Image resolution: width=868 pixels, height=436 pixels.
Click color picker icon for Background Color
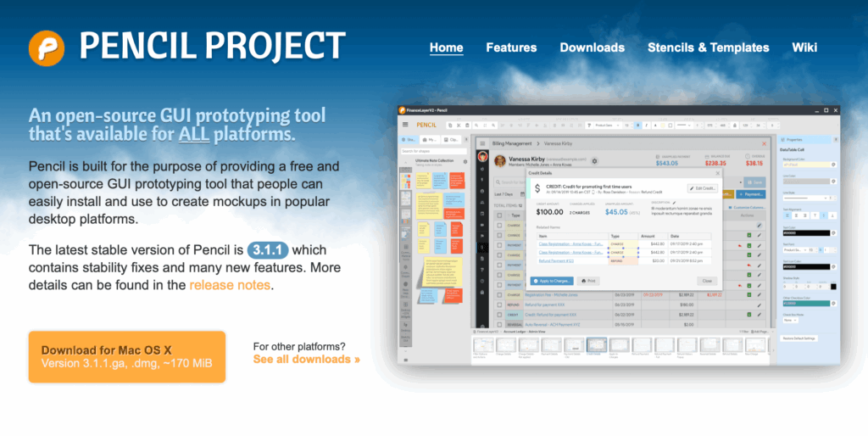coord(833,165)
